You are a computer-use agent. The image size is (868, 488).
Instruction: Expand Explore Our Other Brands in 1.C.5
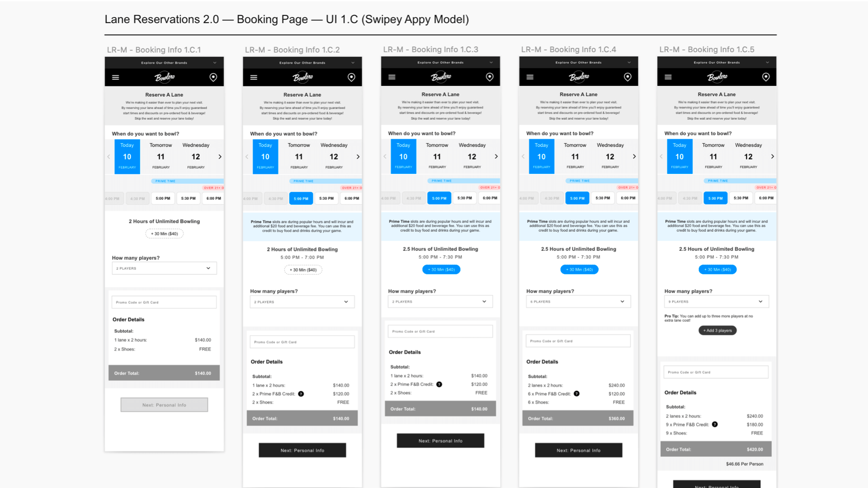tap(717, 62)
